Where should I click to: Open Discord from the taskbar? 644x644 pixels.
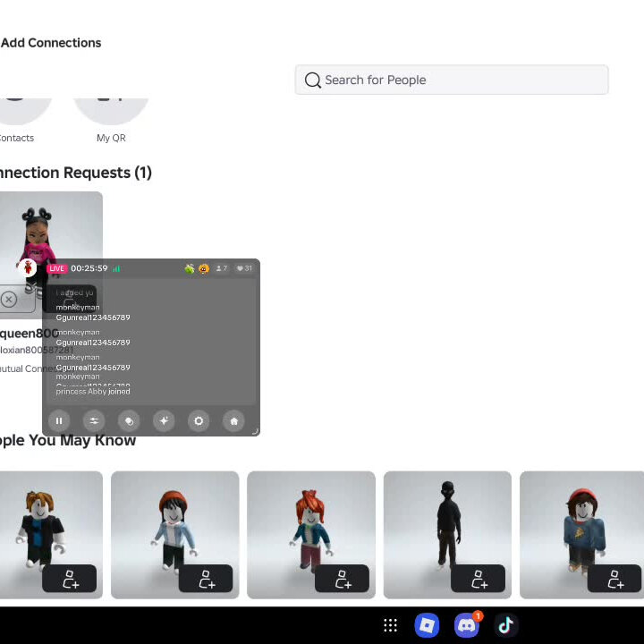(x=467, y=625)
